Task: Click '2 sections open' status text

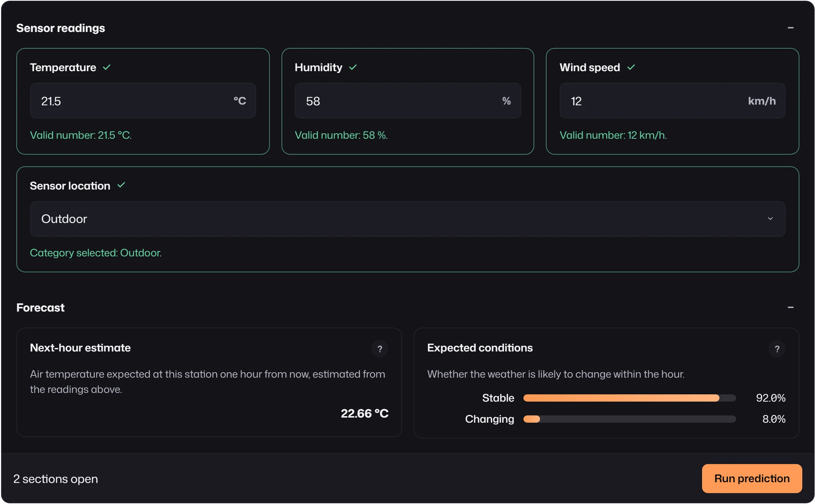Action: pyautogui.click(x=56, y=479)
